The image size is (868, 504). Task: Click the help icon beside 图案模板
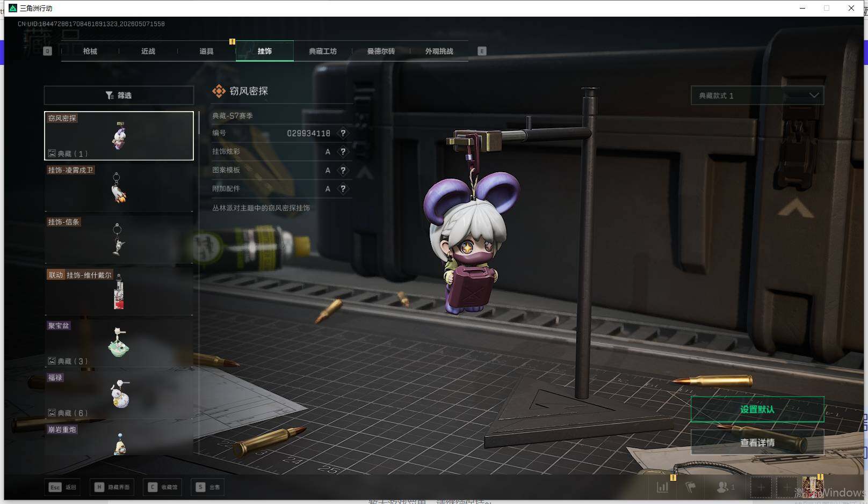[x=343, y=170]
